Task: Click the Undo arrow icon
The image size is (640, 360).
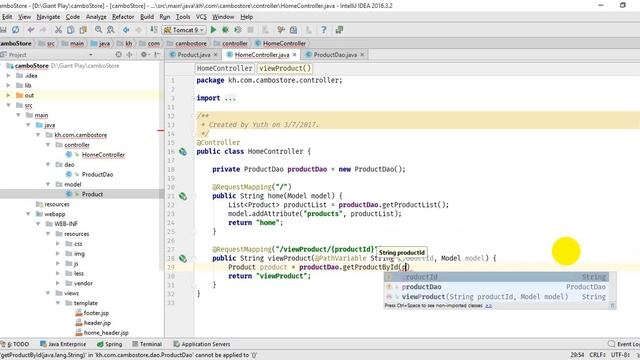Action: pyautogui.click(x=31, y=30)
